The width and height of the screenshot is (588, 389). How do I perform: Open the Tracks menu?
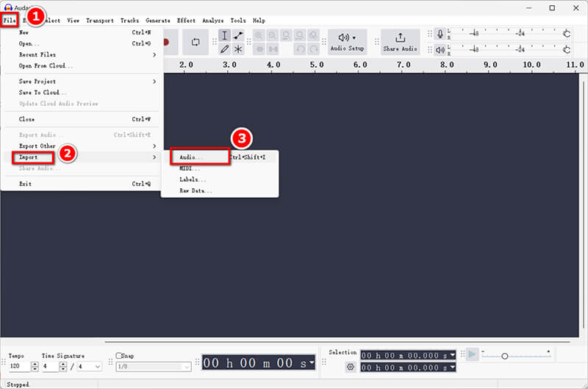[129, 21]
